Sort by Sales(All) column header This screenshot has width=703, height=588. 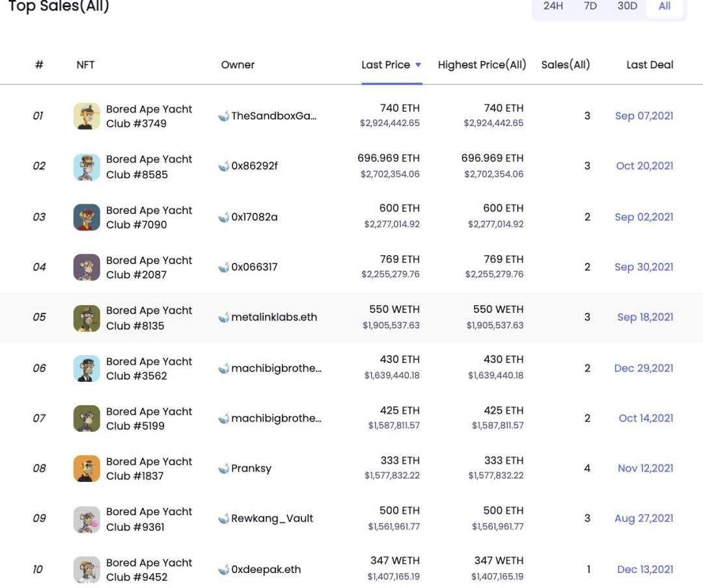click(566, 65)
